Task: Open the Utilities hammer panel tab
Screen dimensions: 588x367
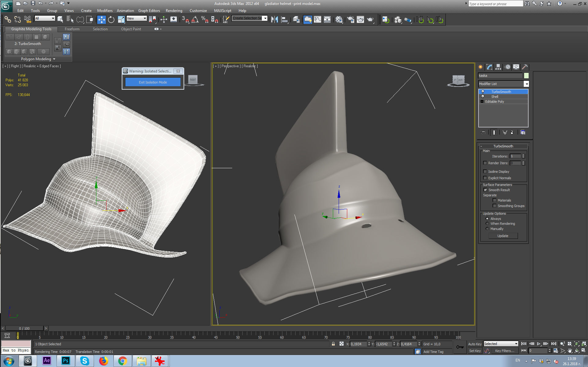Action: 525,67
